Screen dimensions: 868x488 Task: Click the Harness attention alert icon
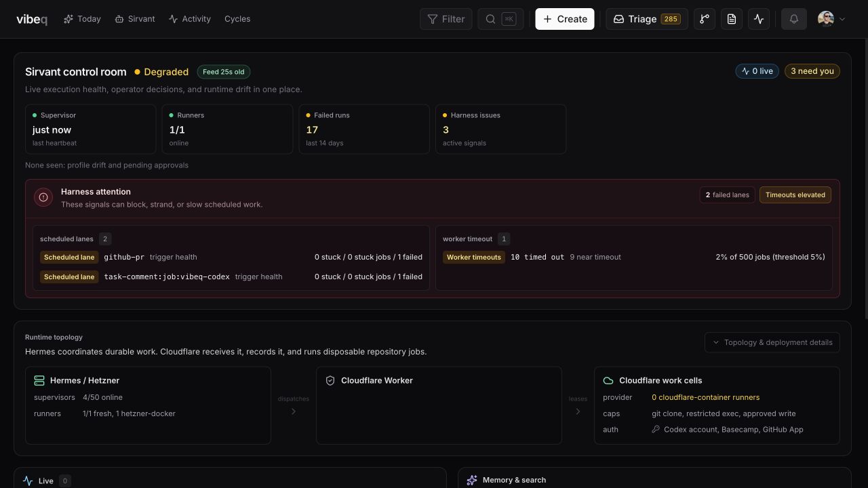coord(43,197)
